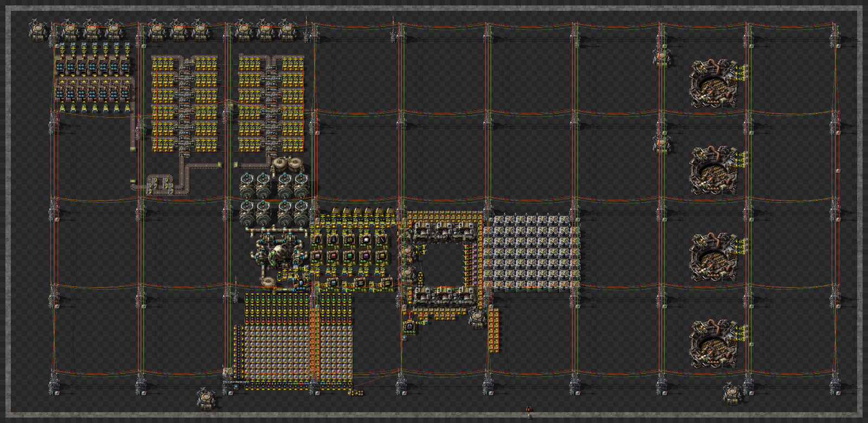Select top-left cylinder in the eight-cylinder cluster
The image size is (868, 423).
[x=247, y=185]
